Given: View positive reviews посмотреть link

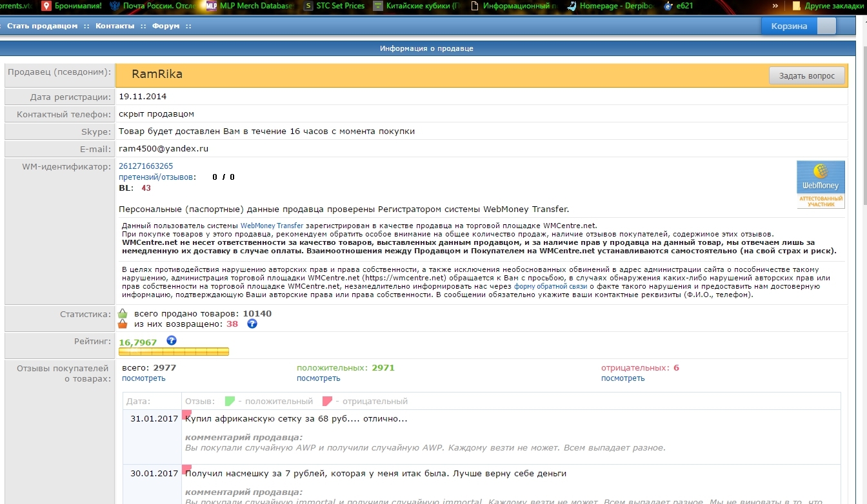Looking at the screenshot, I should [x=319, y=378].
